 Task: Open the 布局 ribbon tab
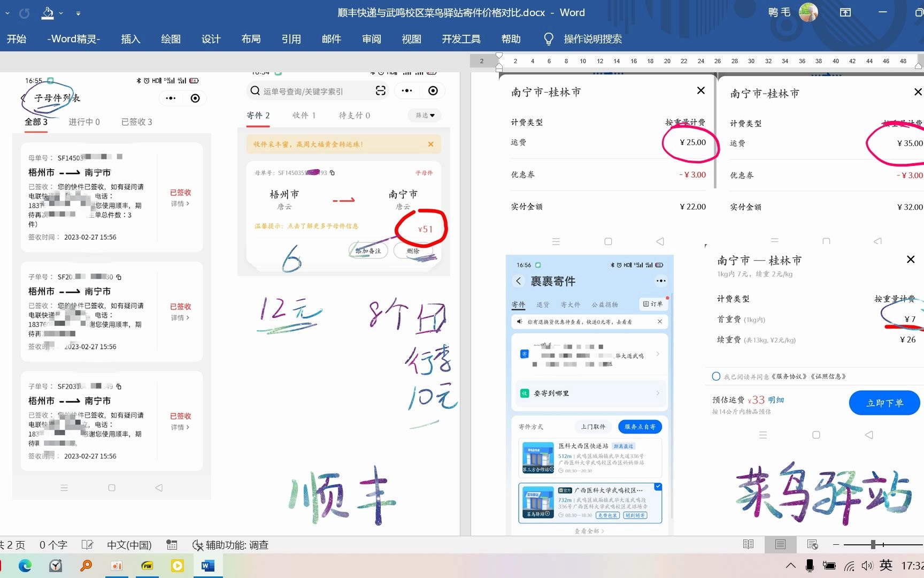point(251,39)
